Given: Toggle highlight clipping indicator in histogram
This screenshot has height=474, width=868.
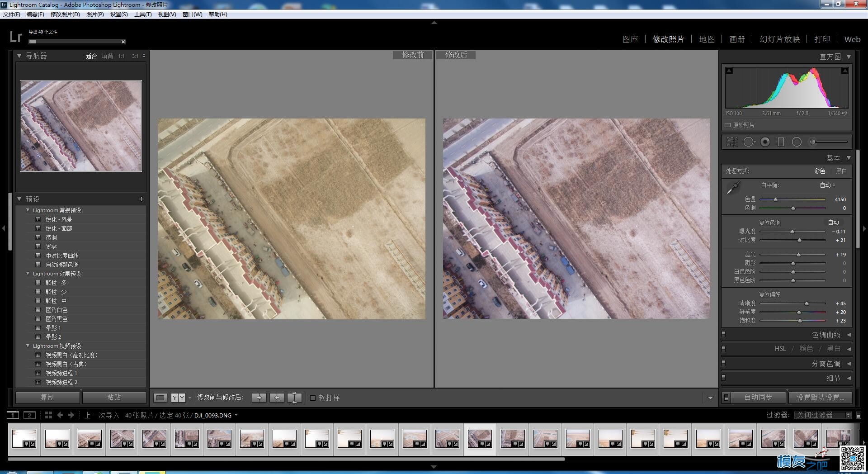Looking at the screenshot, I should coord(844,71).
